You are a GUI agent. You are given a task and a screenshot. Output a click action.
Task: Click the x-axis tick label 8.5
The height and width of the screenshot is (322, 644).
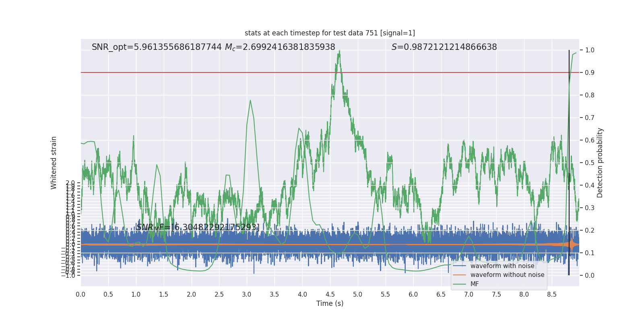(x=552, y=294)
